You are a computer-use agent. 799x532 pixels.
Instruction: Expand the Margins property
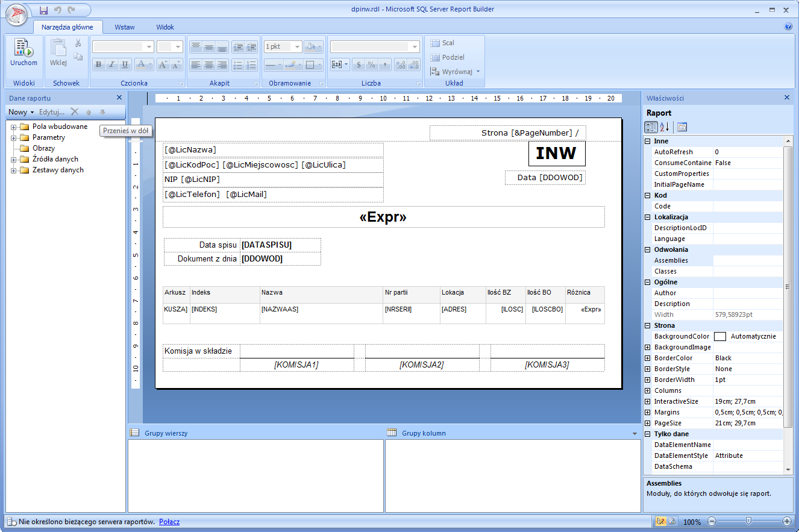(x=648, y=412)
